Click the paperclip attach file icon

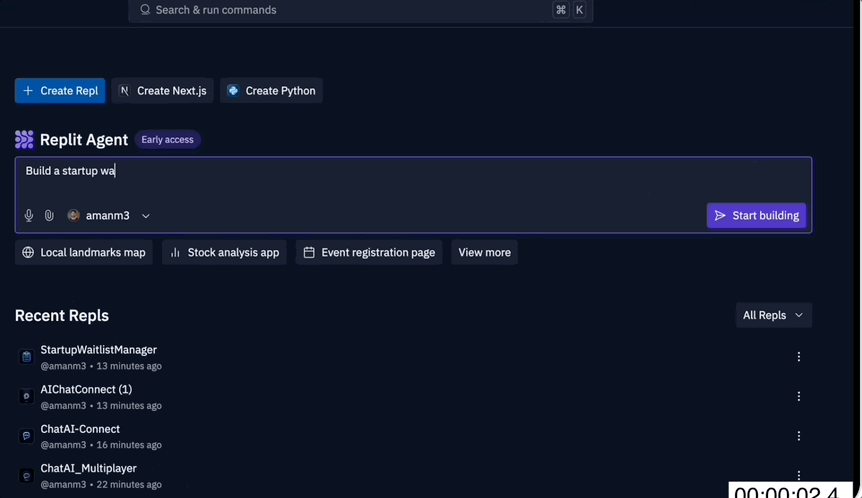49,215
